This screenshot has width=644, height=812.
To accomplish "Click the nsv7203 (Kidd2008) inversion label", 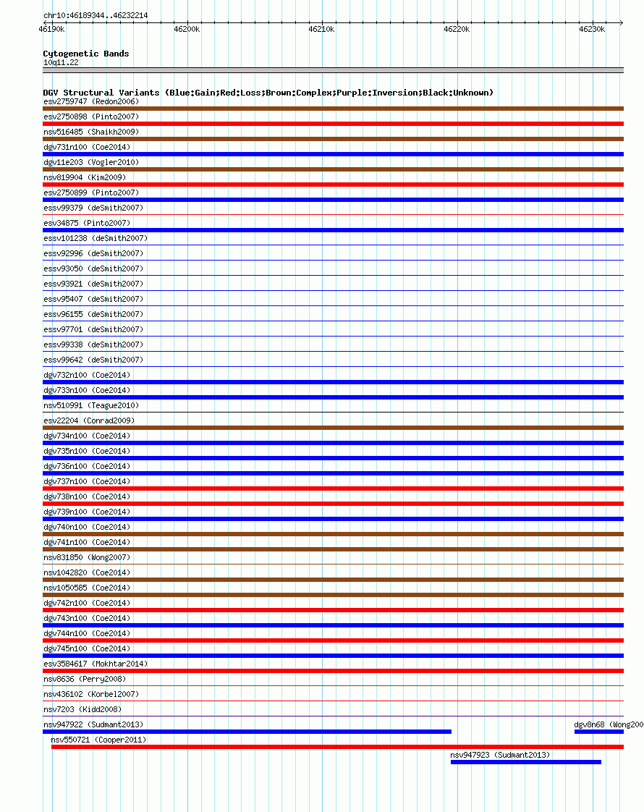I will 82,709.
